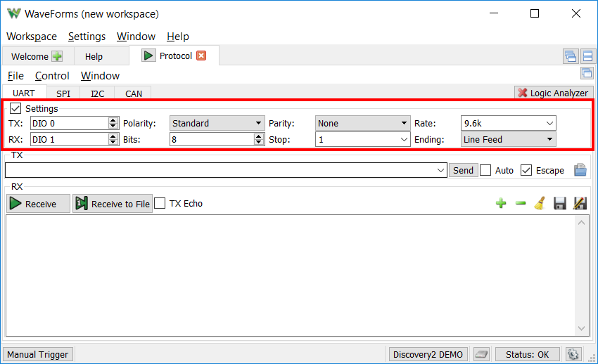Open the Polarity dropdown showing Standard
The image size is (598, 364).
217,124
